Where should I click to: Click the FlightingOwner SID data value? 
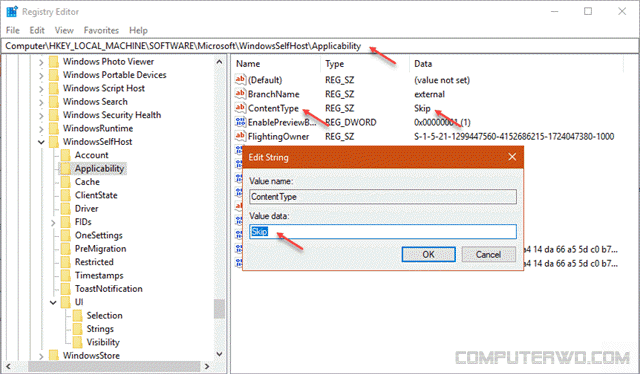(x=514, y=137)
